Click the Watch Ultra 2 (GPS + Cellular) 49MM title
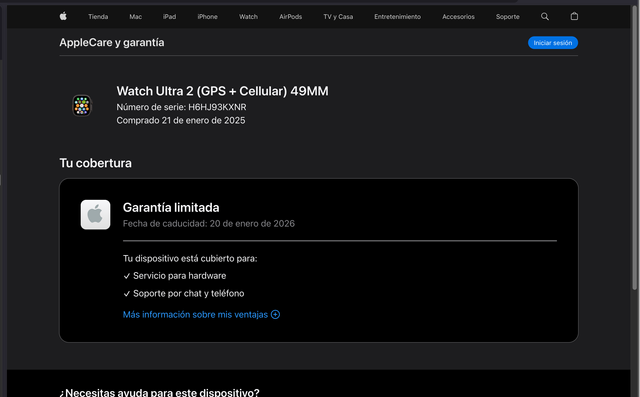This screenshot has width=640, height=397. pyautogui.click(x=222, y=91)
